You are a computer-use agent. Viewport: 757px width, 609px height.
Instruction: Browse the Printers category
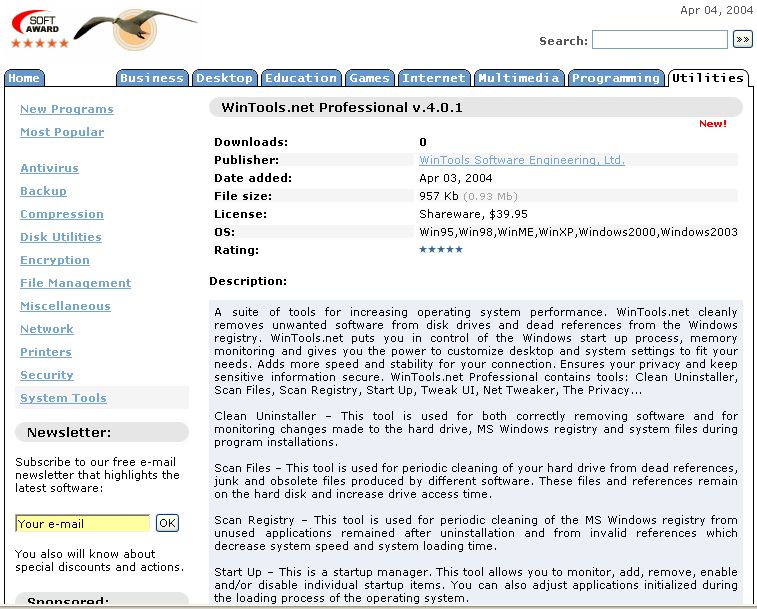(x=46, y=352)
